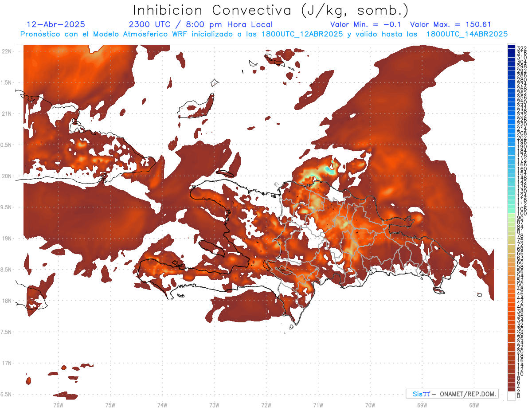Click latitude label '20N'
The width and height of the screenshot is (532, 411).
point(7,176)
